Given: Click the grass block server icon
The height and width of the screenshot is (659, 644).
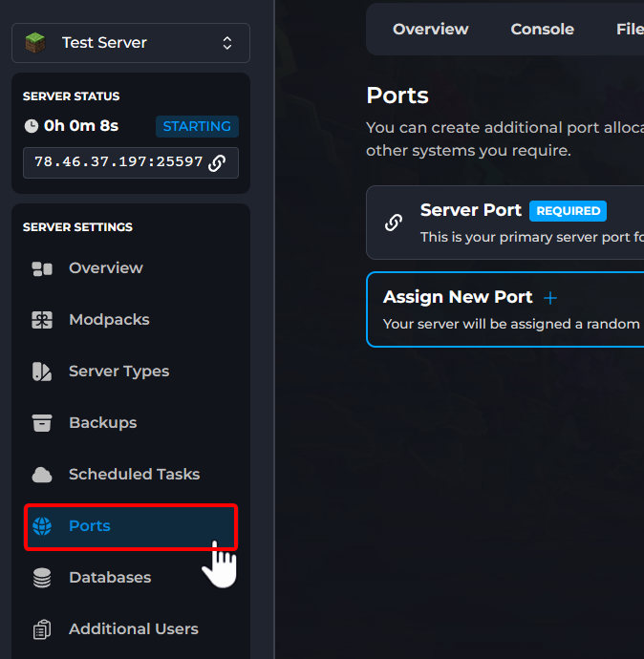Looking at the screenshot, I should coord(35,43).
